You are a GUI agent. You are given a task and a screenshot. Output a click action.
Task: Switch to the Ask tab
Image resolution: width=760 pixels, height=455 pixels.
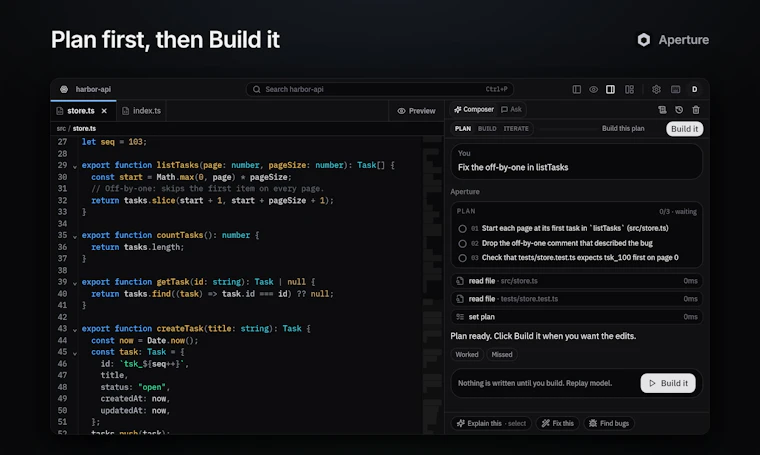pos(511,110)
